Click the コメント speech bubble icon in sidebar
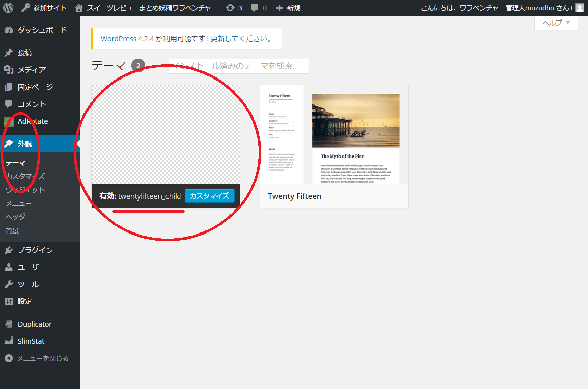The height and width of the screenshot is (389, 588). tap(9, 104)
